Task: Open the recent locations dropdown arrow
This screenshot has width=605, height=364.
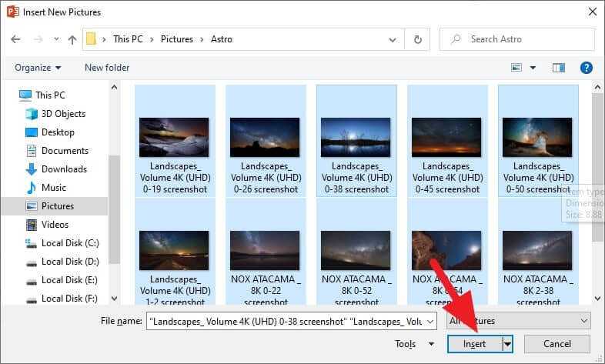Action: pos(57,39)
